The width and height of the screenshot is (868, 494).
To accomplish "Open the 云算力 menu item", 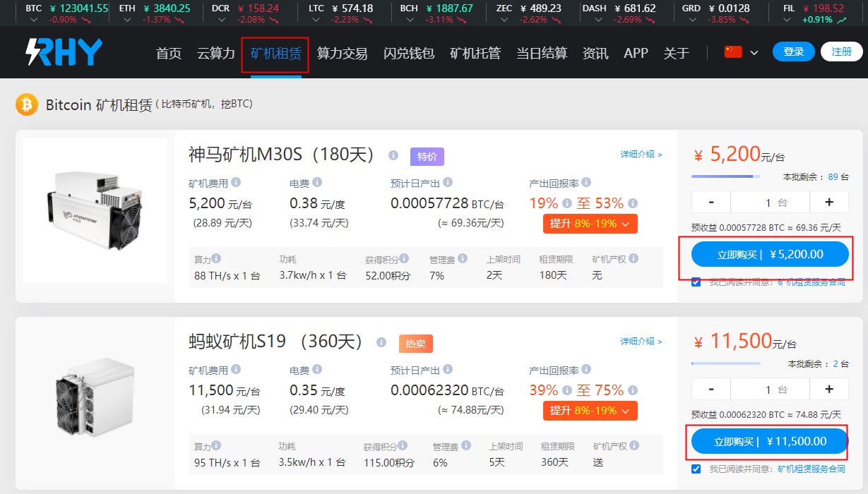I will point(216,53).
